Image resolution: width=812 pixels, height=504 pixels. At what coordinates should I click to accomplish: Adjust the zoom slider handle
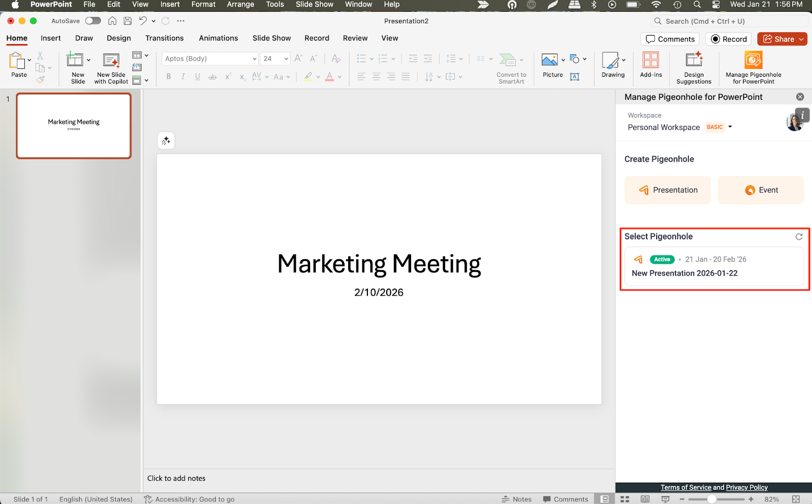click(712, 499)
